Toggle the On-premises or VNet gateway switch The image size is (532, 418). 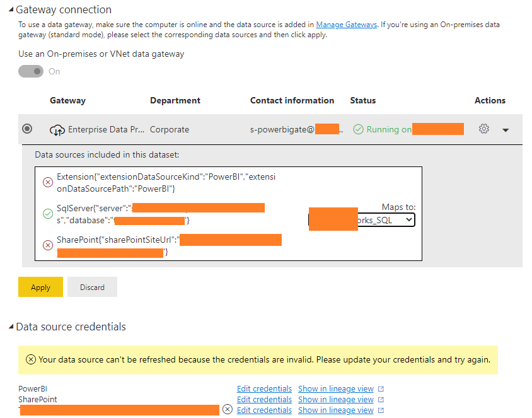pos(31,71)
